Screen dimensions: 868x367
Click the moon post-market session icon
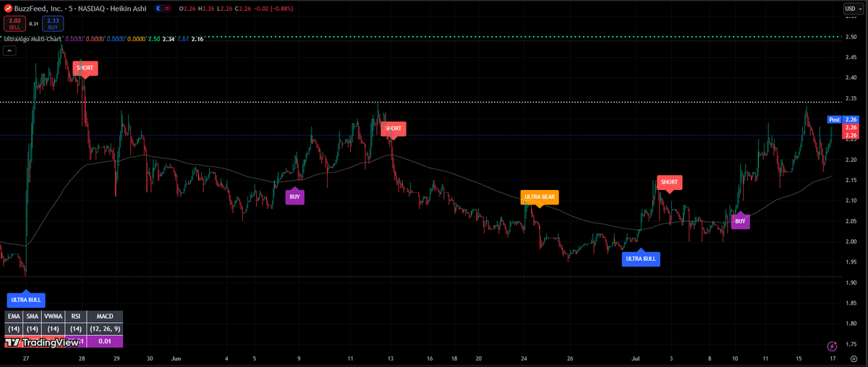(x=158, y=9)
